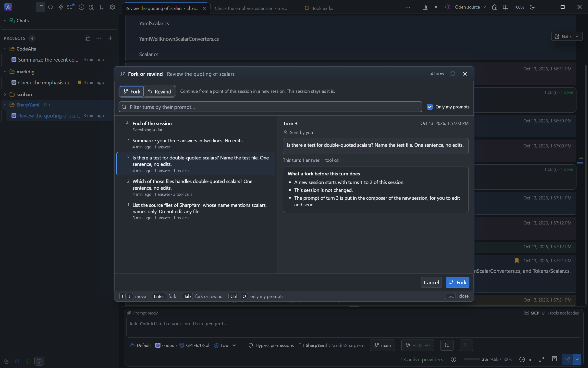
Task: Confirm with the blue Fork button
Action: point(457,282)
